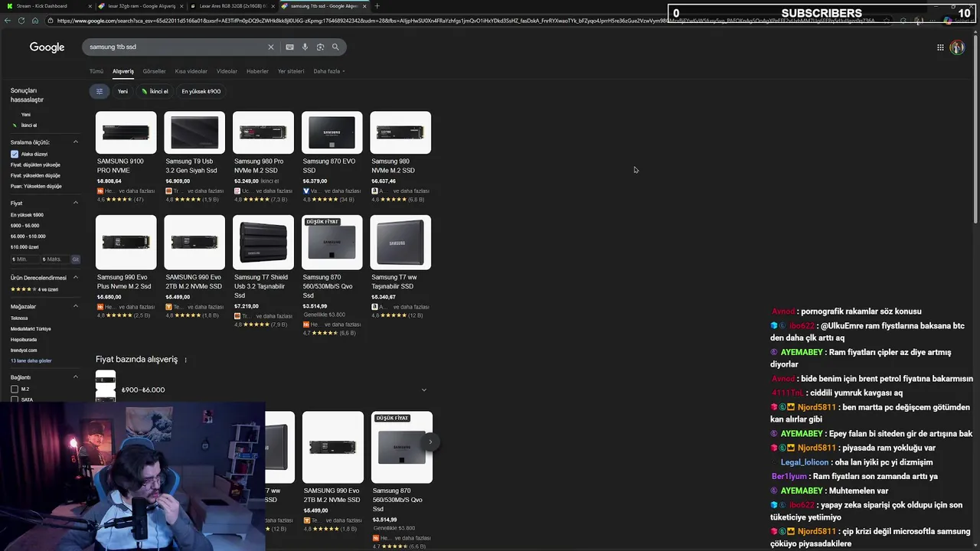The width and height of the screenshot is (980, 551).
Task: Select the Haberler search tab
Action: point(257,71)
